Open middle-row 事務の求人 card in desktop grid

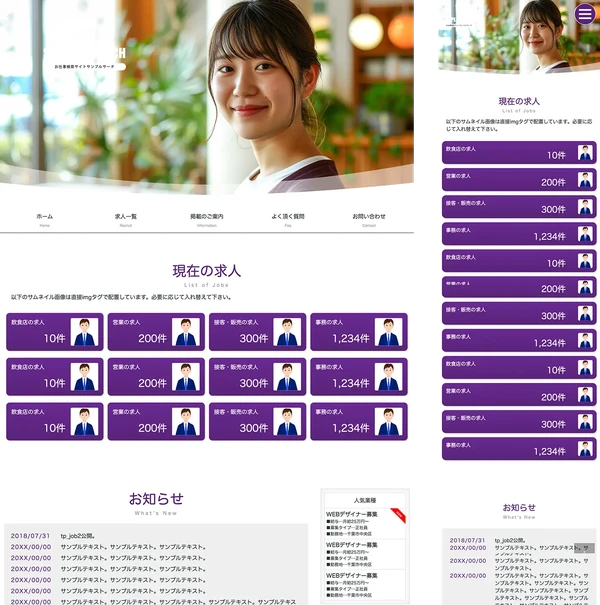(x=359, y=377)
